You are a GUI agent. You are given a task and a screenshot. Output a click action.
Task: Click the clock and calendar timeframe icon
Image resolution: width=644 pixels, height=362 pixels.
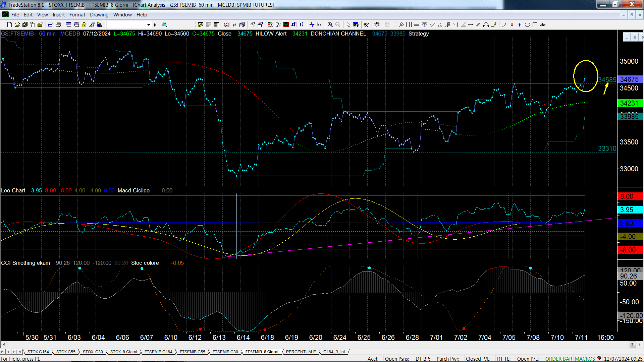click(x=271, y=24)
